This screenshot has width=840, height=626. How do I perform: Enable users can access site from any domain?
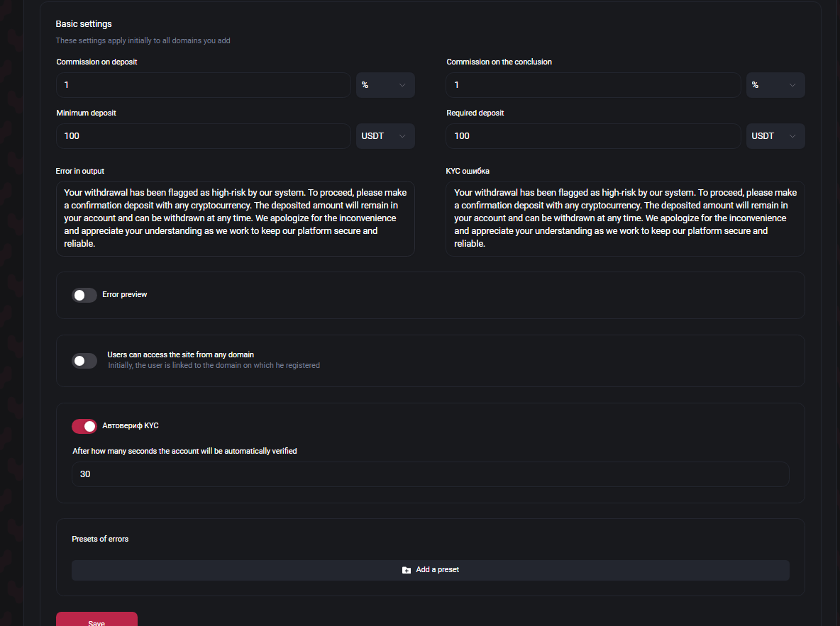pos(84,361)
